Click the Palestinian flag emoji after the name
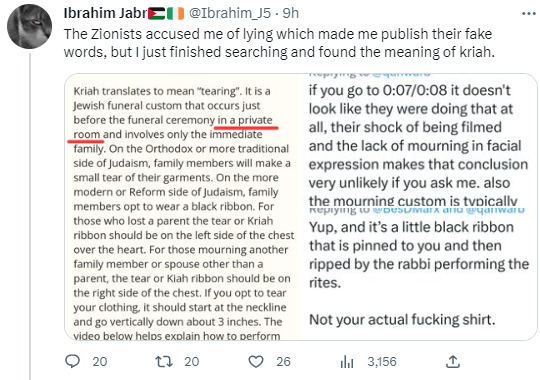The width and height of the screenshot is (540, 380). pos(157,13)
